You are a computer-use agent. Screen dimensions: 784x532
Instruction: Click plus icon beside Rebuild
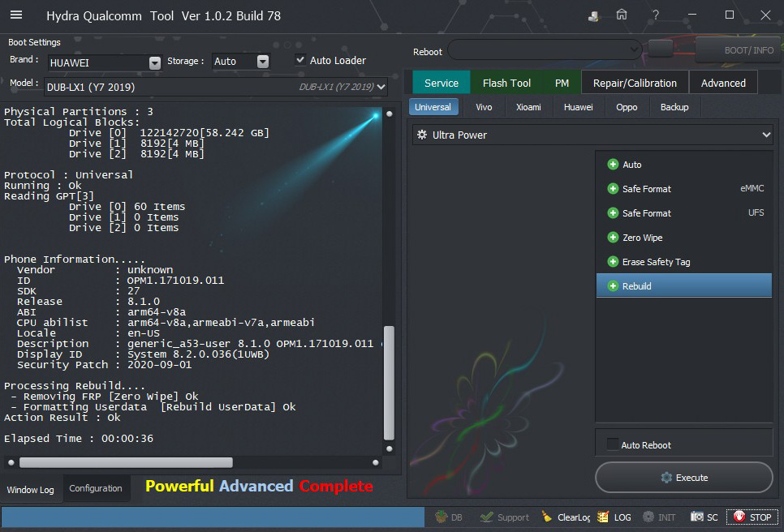click(x=613, y=285)
